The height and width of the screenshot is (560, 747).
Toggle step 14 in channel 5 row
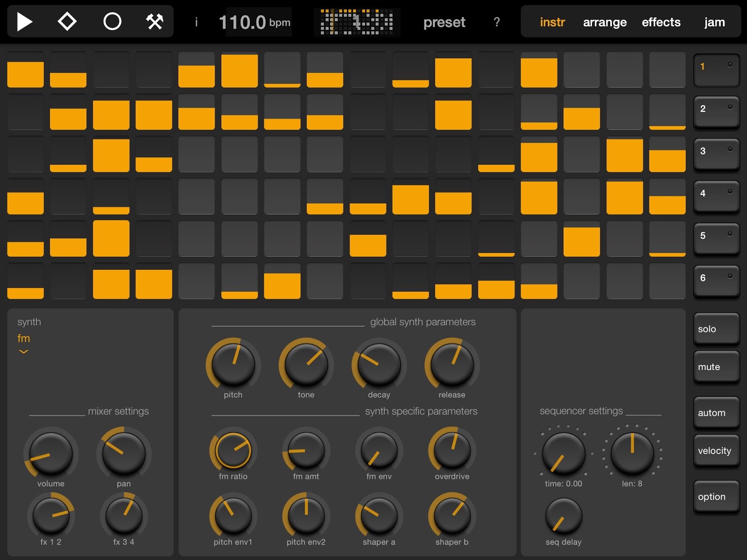pyautogui.click(x=582, y=239)
